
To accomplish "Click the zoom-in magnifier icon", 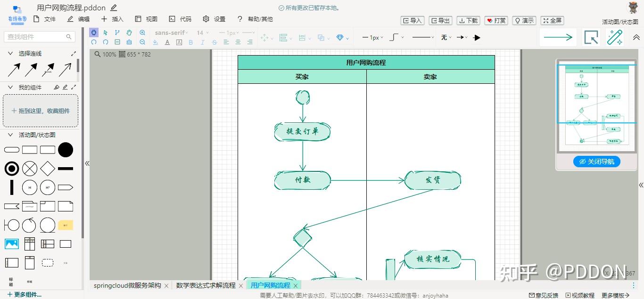I will [142, 32].
